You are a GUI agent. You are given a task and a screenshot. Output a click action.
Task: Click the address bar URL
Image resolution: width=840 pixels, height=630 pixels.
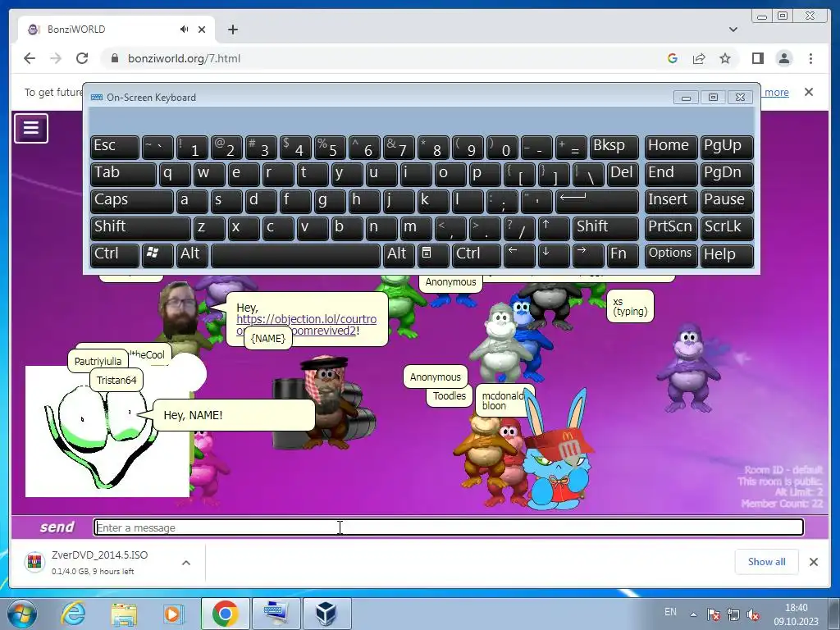coord(184,58)
